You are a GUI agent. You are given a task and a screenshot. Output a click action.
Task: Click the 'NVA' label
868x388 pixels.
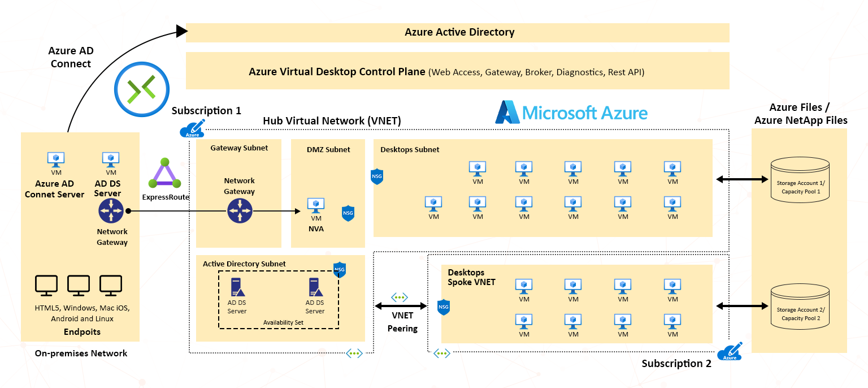(316, 229)
